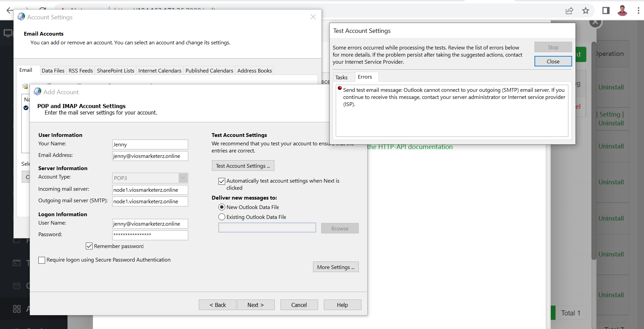Open the Address Books tab
Viewport: 644px width, 329px height.
pos(255,70)
